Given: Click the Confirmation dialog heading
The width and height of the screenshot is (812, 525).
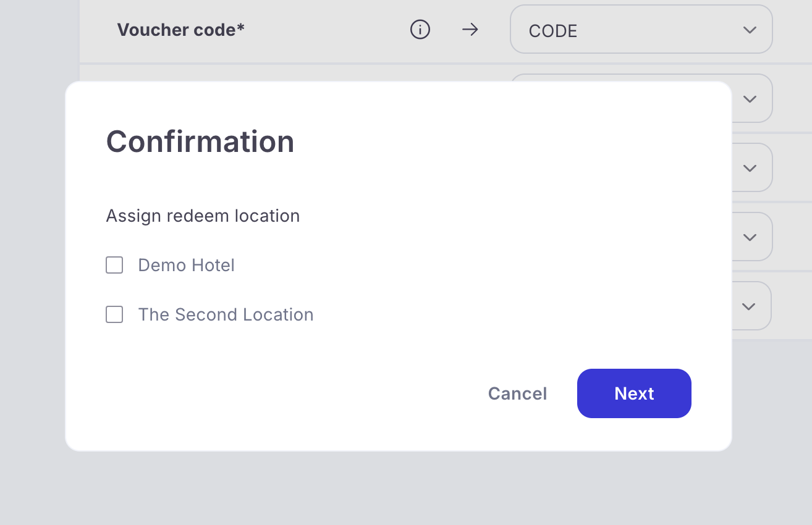Looking at the screenshot, I should 200,141.
